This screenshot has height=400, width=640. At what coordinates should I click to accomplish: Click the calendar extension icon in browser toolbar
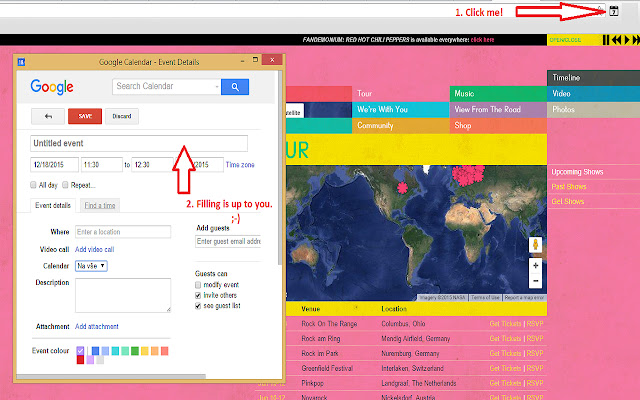(x=612, y=11)
